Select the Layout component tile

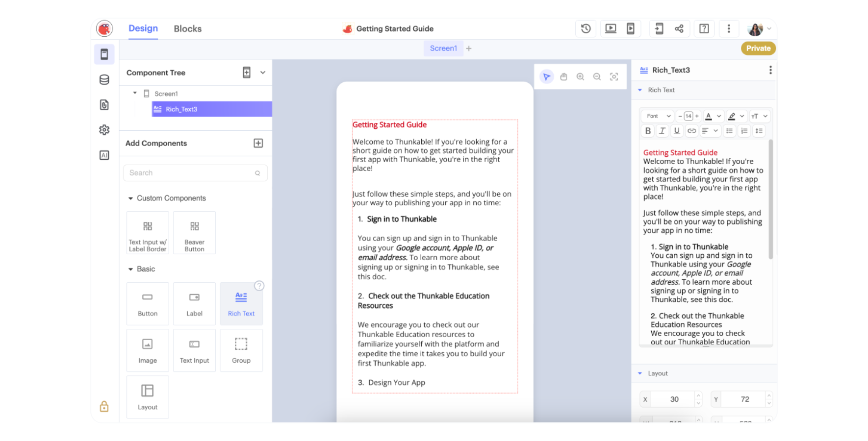(148, 397)
